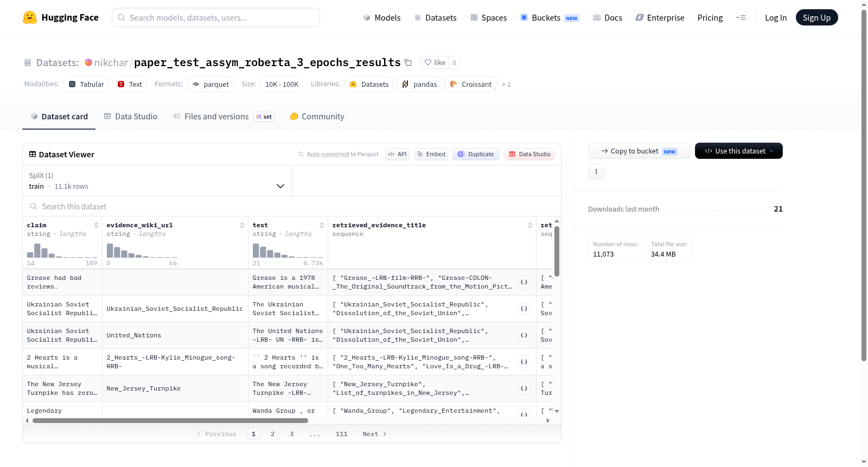Go to Datasets in the top nav
868x467 pixels.
[x=435, y=18]
